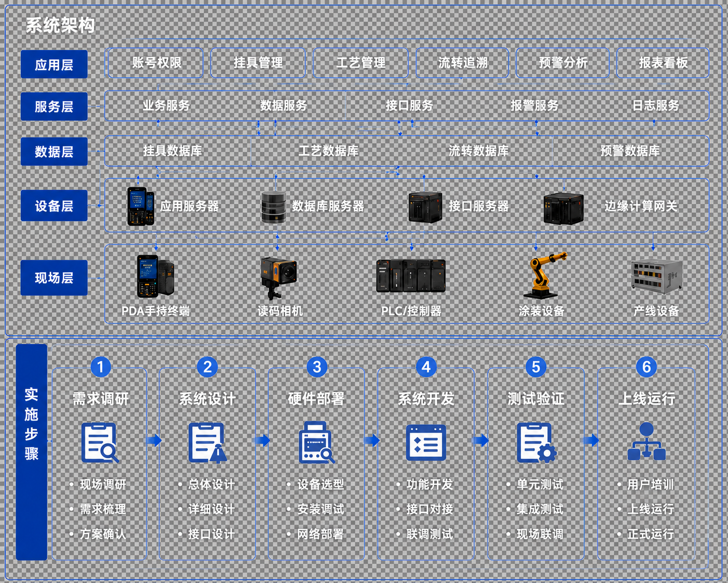Click the 系统开发 list window icon

[426, 443]
